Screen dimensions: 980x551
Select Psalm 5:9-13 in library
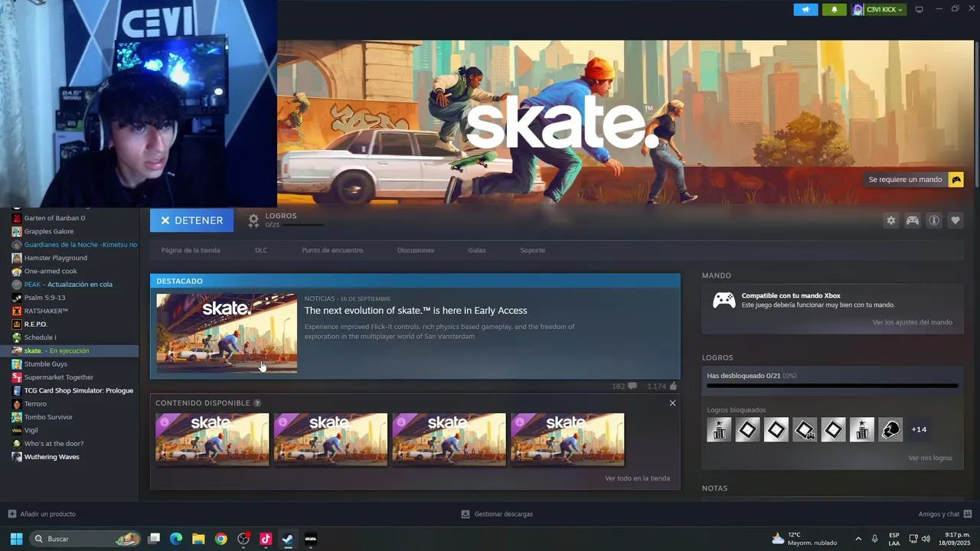click(44, 298)
